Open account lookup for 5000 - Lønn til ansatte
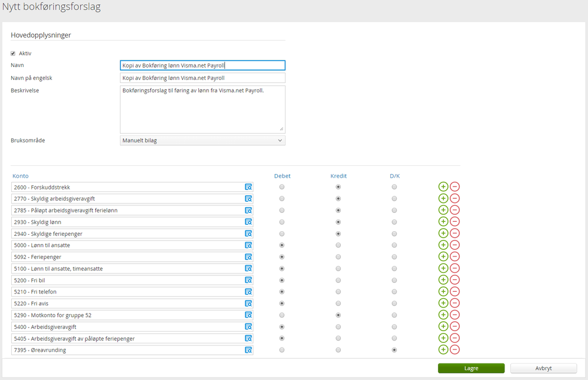Image resolution: width=588 pixels, height=380 pixels. coord(248,245)
